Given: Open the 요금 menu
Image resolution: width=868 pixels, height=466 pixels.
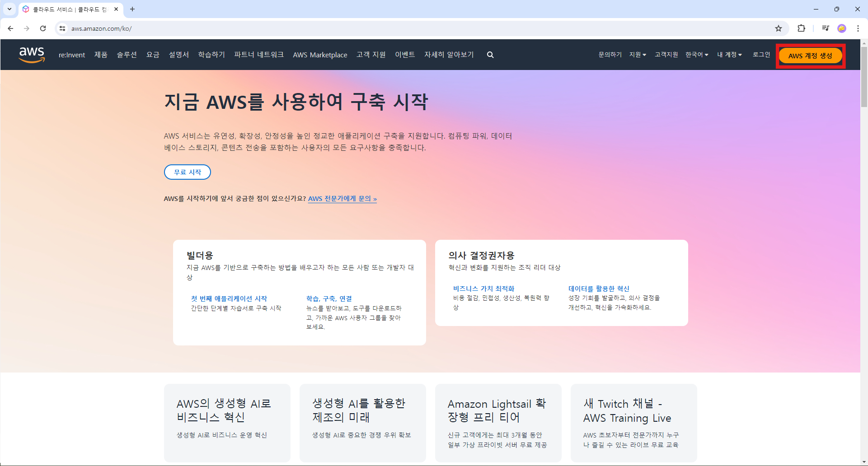Looking at the screenshot, I should [x=153, y=55].
